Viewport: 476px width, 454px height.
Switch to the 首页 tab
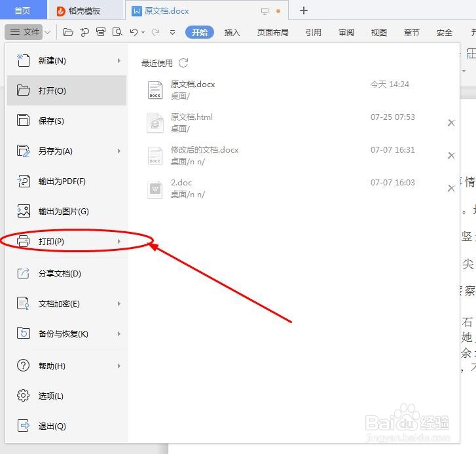tap(23, 10)
